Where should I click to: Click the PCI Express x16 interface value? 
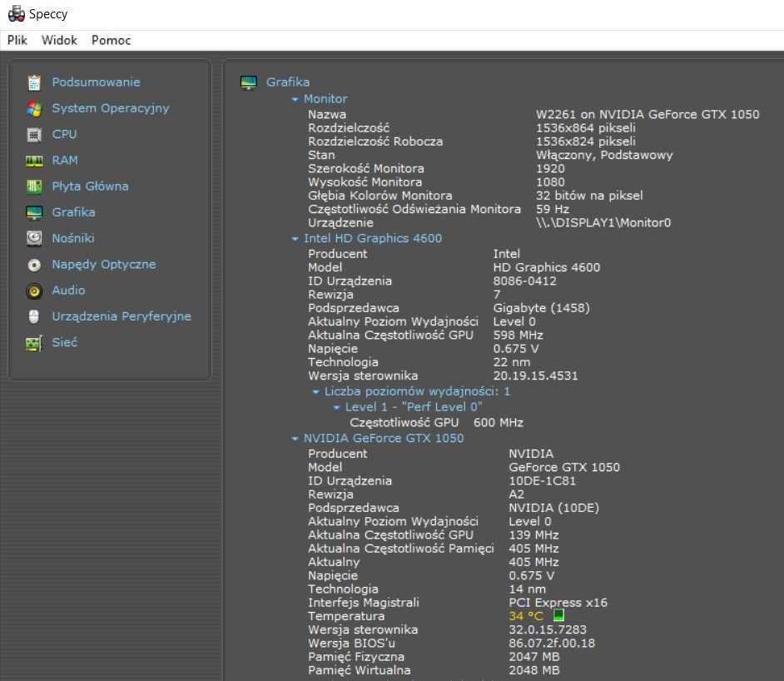point(558,603)
